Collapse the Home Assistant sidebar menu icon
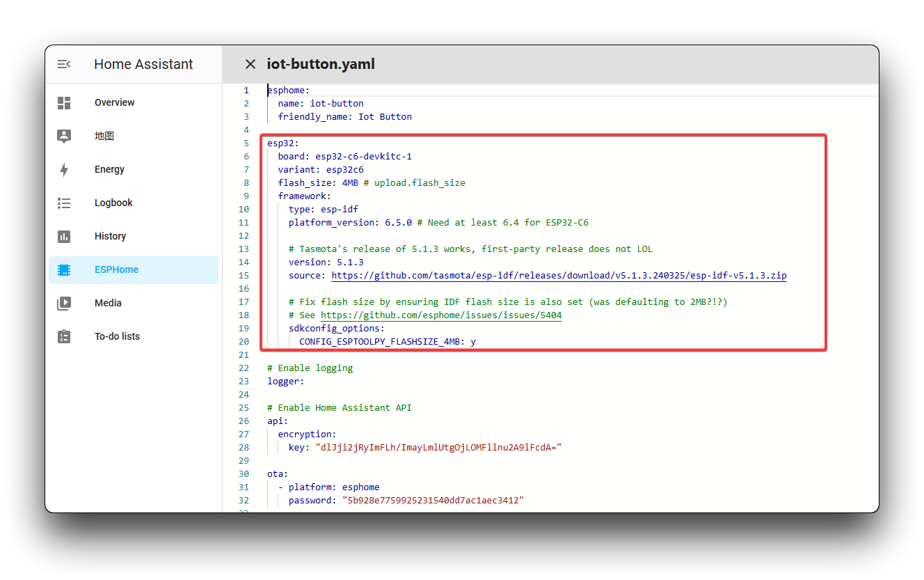924x580 pixels. tap(64, 64)
